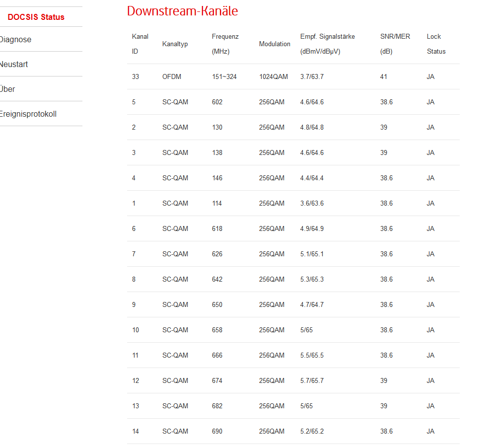This screenshot has width=495, height=448.
Task: Click the Empf. Signalstärke column header
Action: coord(327,44)
